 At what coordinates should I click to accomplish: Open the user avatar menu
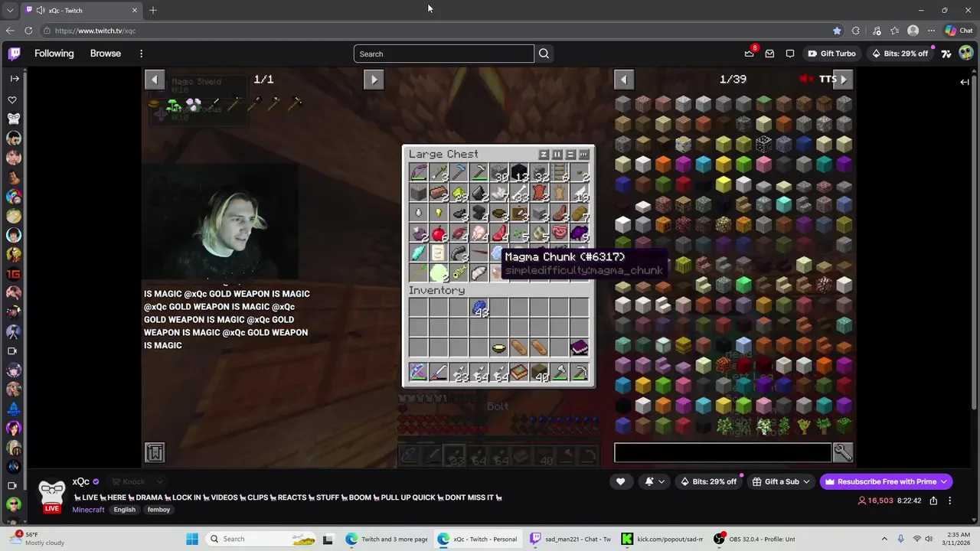tap(966, 54)
